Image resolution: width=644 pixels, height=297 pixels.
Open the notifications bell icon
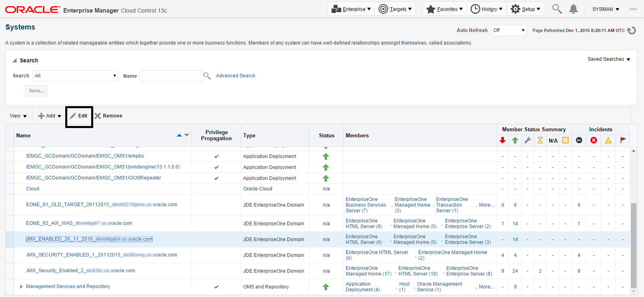(573, 9)
